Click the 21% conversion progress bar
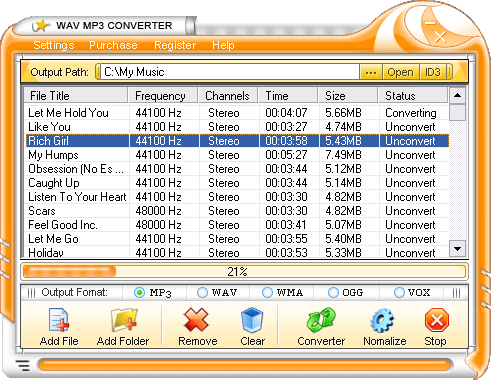491x380 pixels. [244, 271]
